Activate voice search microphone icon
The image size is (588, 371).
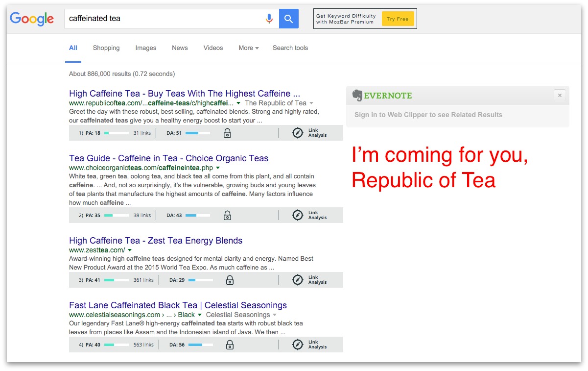click(x=269, y=19)
